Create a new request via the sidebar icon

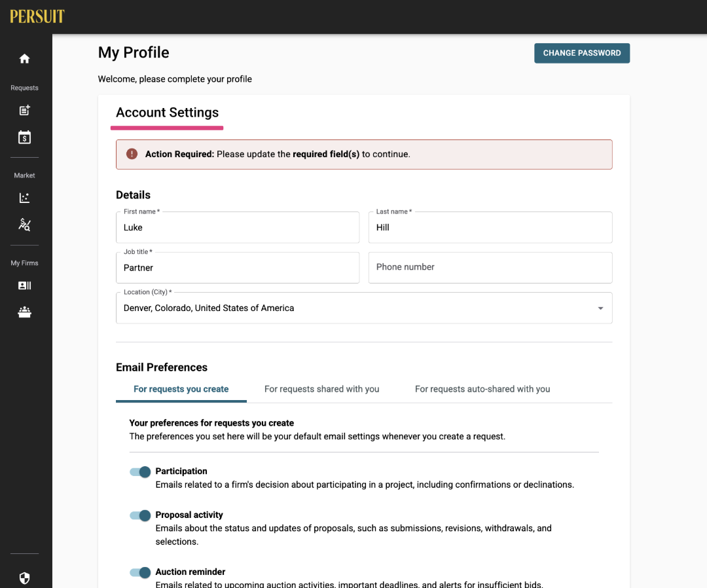pyautogui.click(x=24, y=110)
